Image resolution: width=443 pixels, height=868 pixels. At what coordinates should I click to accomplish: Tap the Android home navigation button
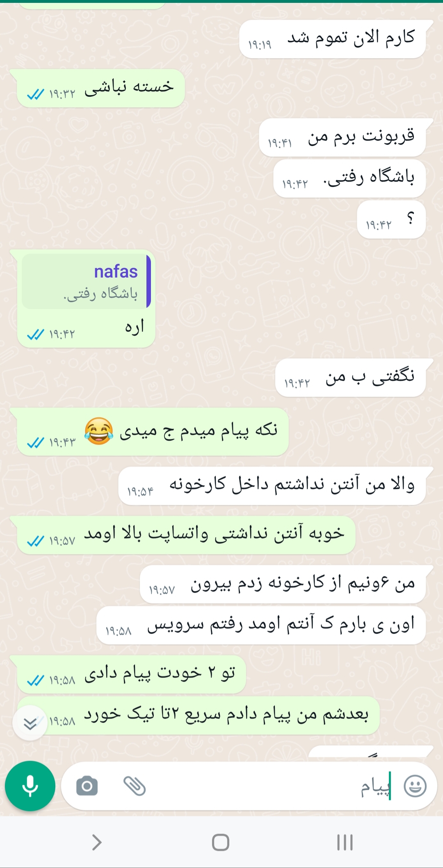tap(221, 843)
